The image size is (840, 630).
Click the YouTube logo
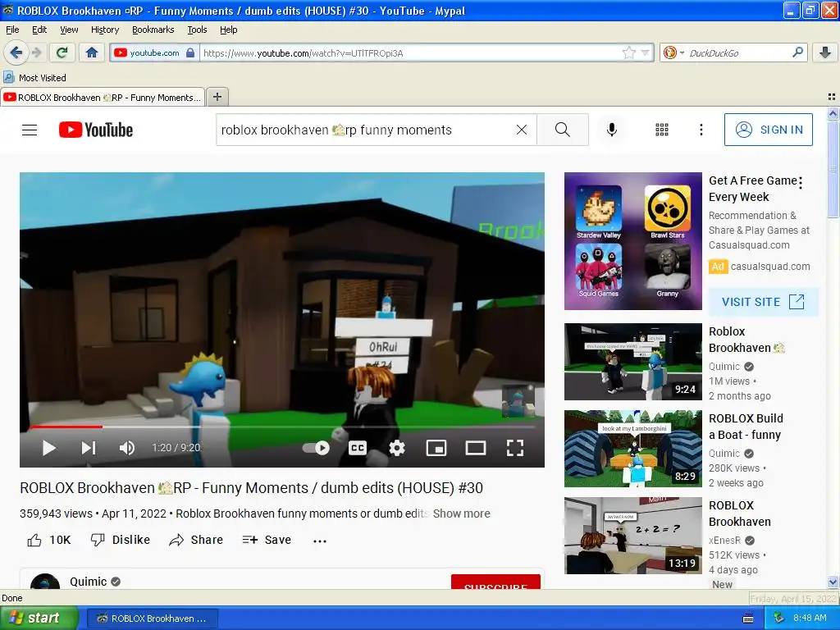click(x=96, y=130)
